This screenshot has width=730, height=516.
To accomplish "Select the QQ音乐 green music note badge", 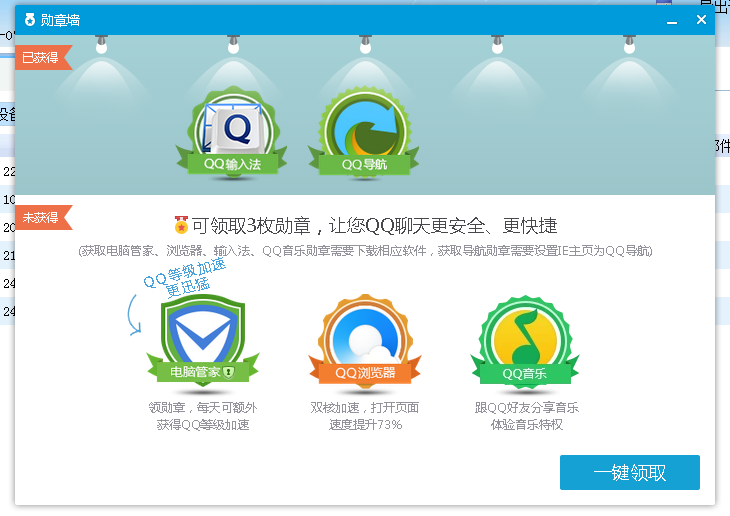I will [x=525, y=335].
